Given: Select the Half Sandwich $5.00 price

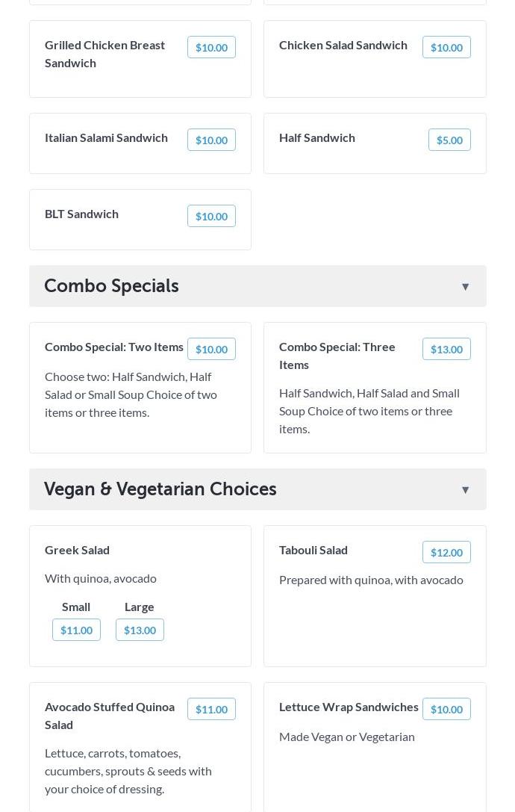Looking at the screenshot, I should [449, 140].
